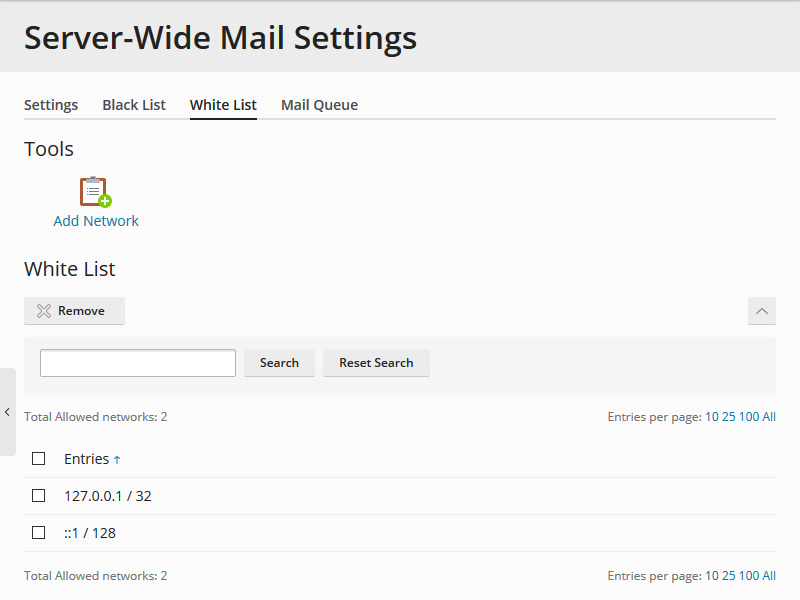Expand the left sidebar with arrow handle
800x600 pixels.
(7, 412)
